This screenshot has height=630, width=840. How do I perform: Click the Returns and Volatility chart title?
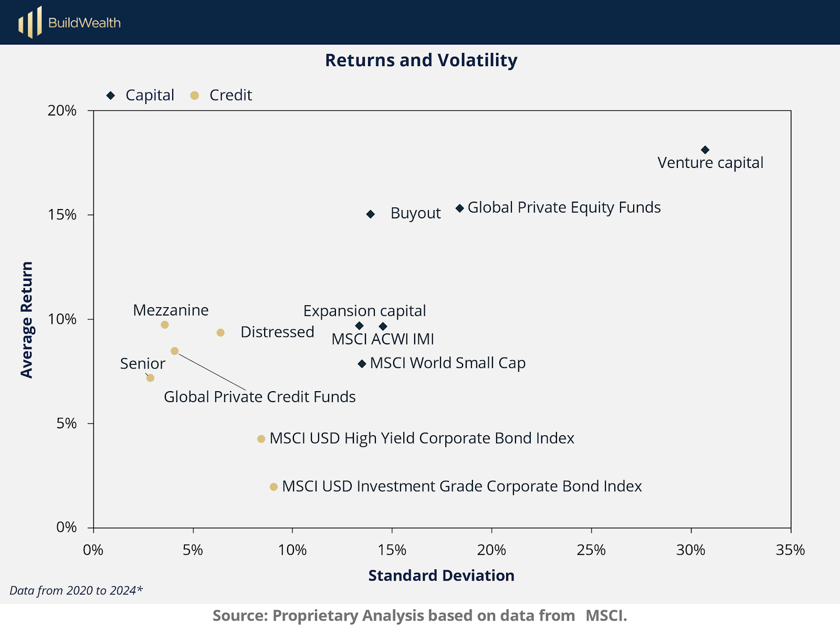click(421, 60)
